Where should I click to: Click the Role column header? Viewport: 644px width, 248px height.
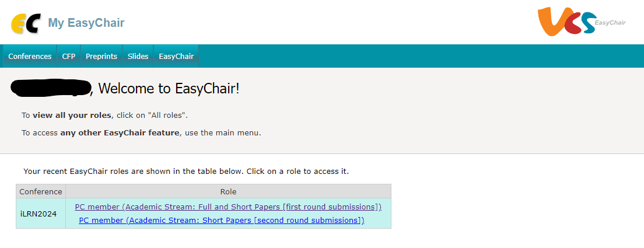[x=228, y=191]
